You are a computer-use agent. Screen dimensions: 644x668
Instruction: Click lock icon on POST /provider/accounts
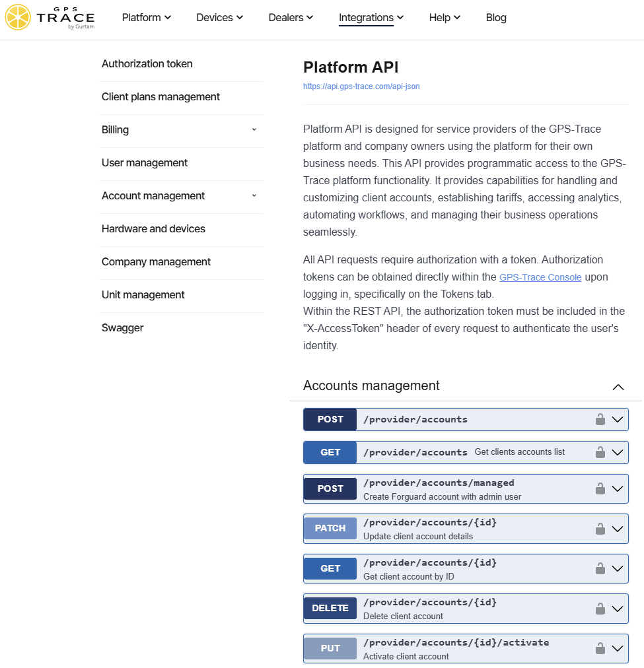click(x=600, y=420)
